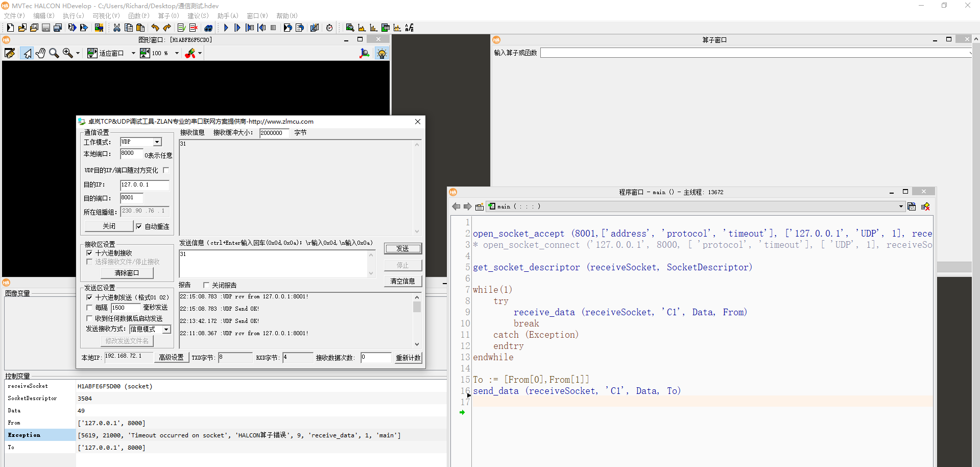
Task: Deactivate selected program lines icon
Action: [x=194, y=28]
